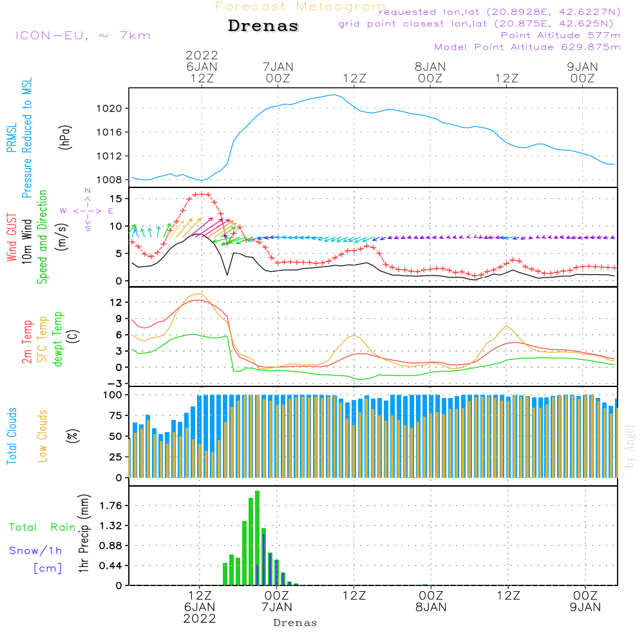Click the wind direction compass rose
This screenshot has width=644, height=644.
click(88, 210)
